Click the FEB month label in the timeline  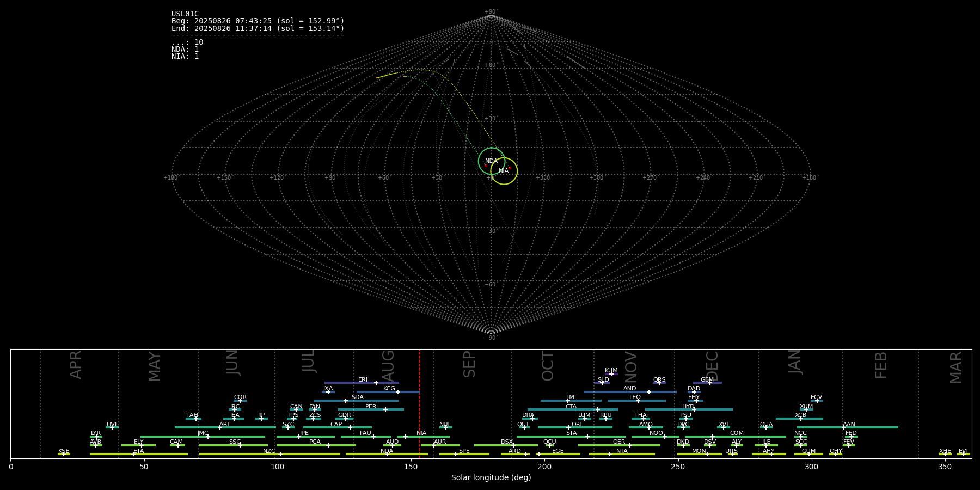tap(881, 365)
